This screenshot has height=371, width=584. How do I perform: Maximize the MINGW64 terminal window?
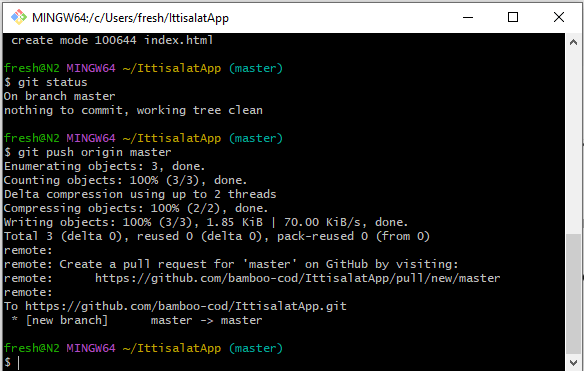[x=513, y=17]
